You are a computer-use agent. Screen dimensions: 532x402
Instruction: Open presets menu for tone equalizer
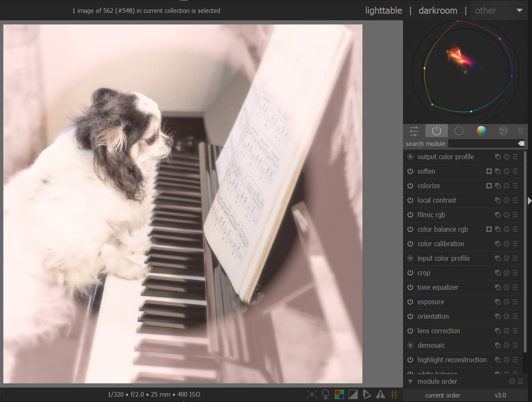pyautogui.click(x=515, y=287)
